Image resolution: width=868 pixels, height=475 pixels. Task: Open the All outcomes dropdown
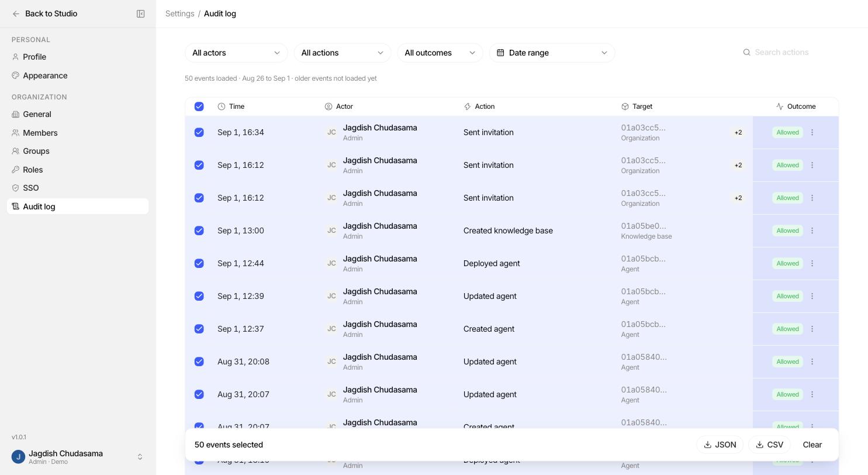440,53
